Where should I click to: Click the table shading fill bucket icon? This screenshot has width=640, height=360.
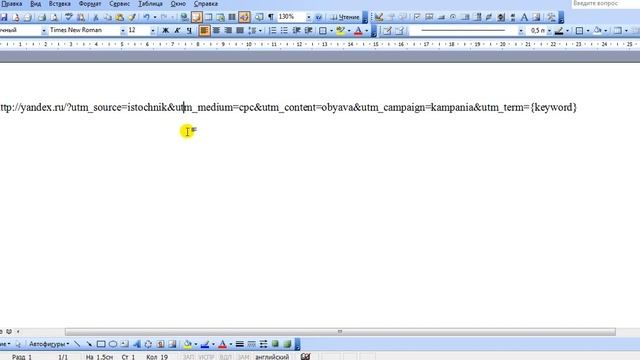coord(597,31)
